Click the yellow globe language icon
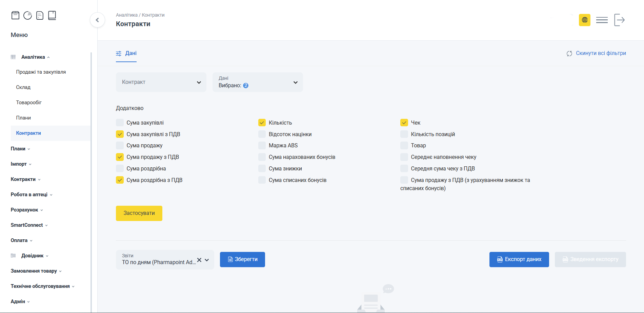The image size is (644, 313). pos(584,20)
